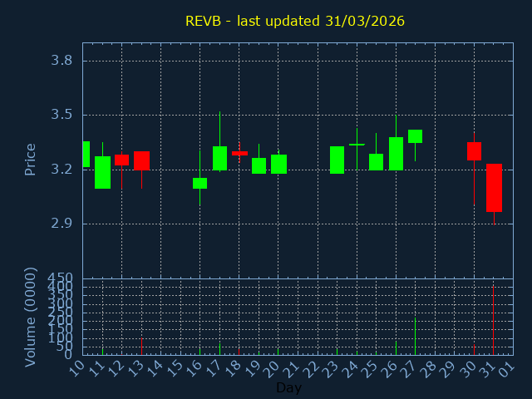Select the green candlestick on day 23
Screen dimensions: 532x399
337,160
